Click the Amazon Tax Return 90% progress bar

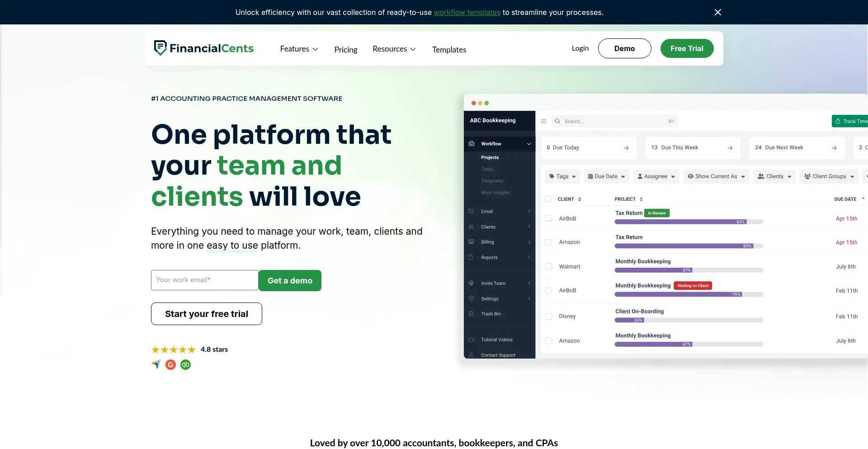688,246
